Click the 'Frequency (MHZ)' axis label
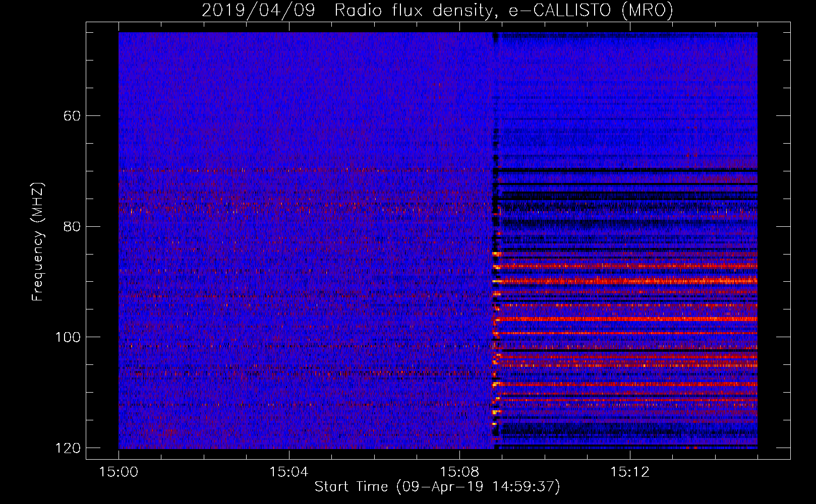This screenshot has width=816, height=504. (38, 242)
